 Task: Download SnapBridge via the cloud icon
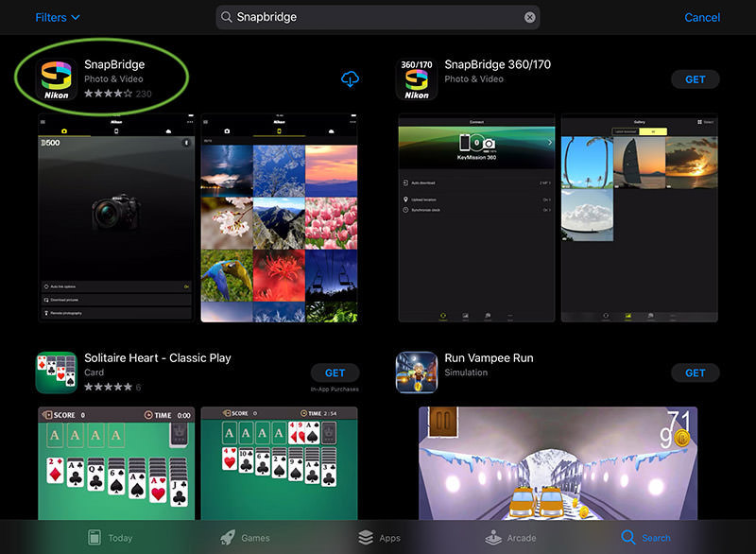(x=350, y=78)
